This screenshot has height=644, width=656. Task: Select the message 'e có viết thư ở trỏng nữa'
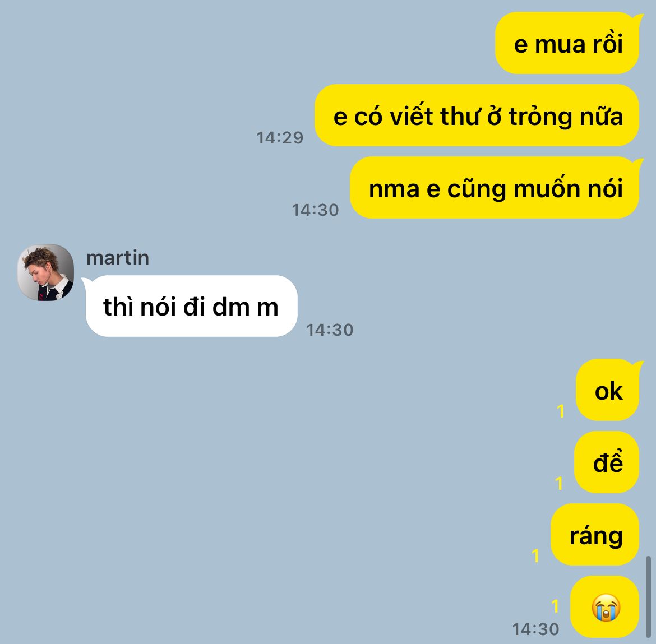click(477, 115)
